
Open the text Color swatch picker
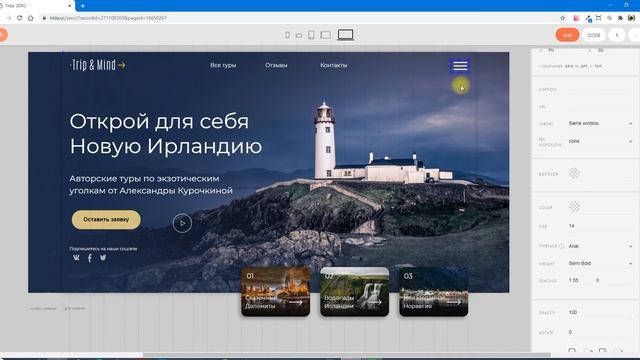[574, 207]
